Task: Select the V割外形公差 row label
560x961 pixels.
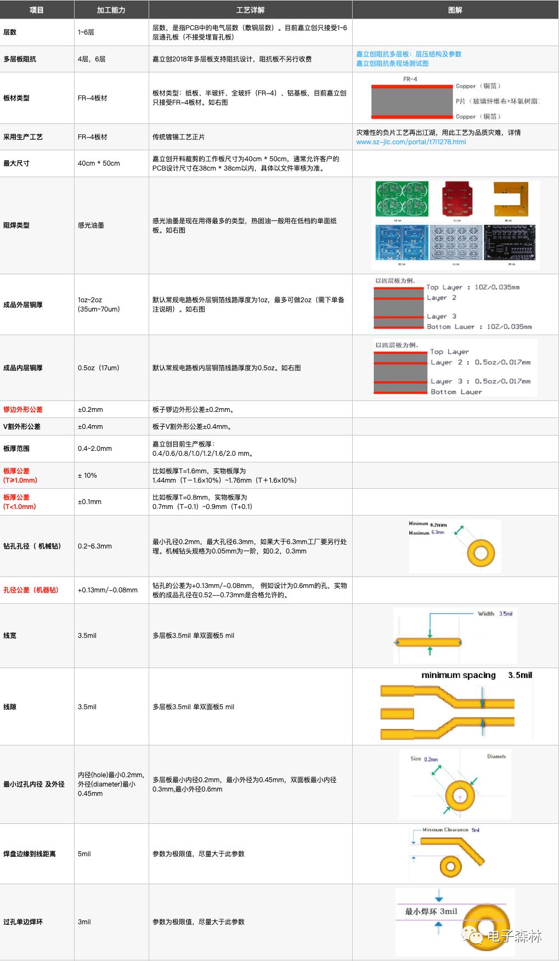Action: click(x=22, y=427)
